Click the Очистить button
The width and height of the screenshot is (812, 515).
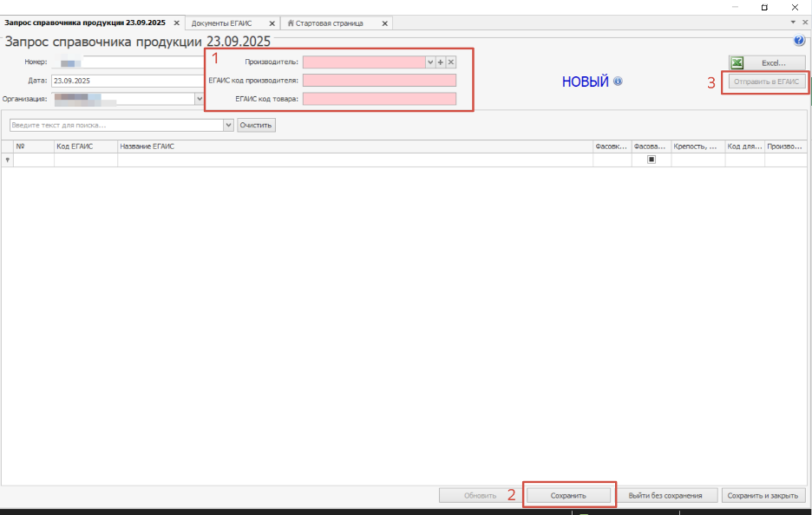point(256,125)
